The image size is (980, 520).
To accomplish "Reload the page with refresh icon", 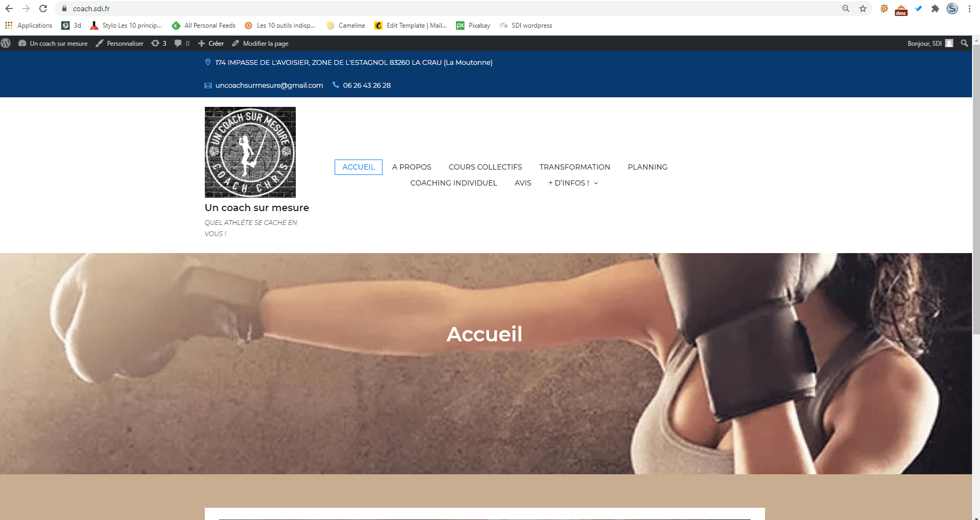I will click(43, 9).
